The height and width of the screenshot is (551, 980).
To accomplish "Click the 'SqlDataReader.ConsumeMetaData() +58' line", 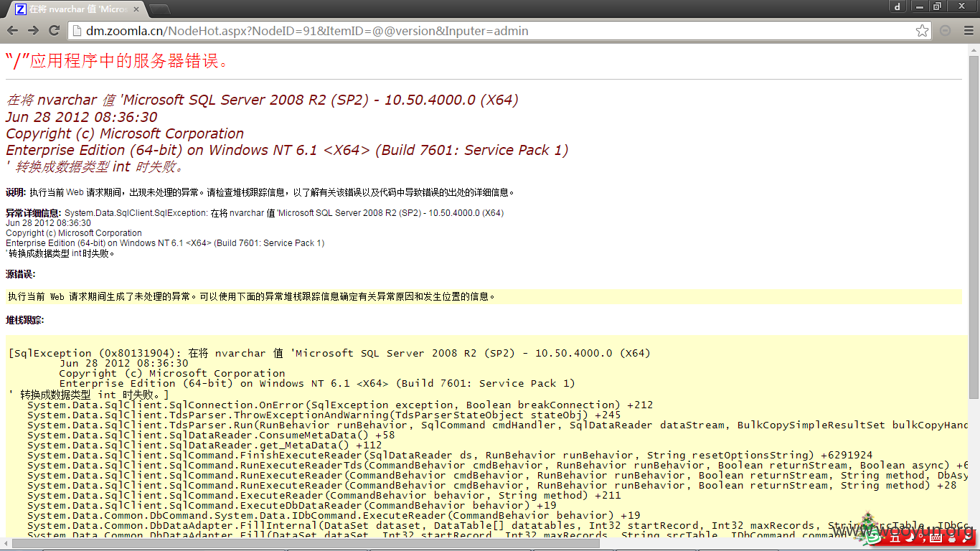I will point(211,435).
